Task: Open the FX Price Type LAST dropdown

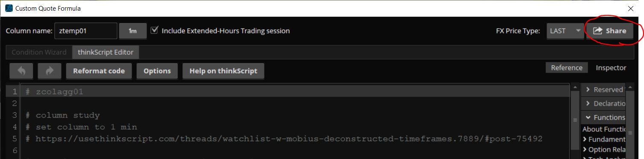Action: tap(565, 31)
